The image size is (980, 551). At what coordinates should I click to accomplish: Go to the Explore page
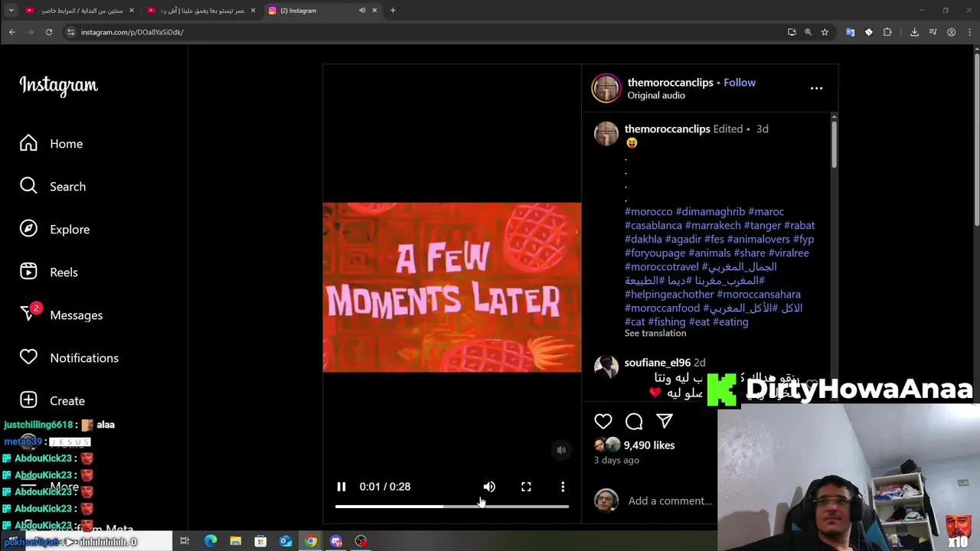pyautogui.click(x=55, y=230)
